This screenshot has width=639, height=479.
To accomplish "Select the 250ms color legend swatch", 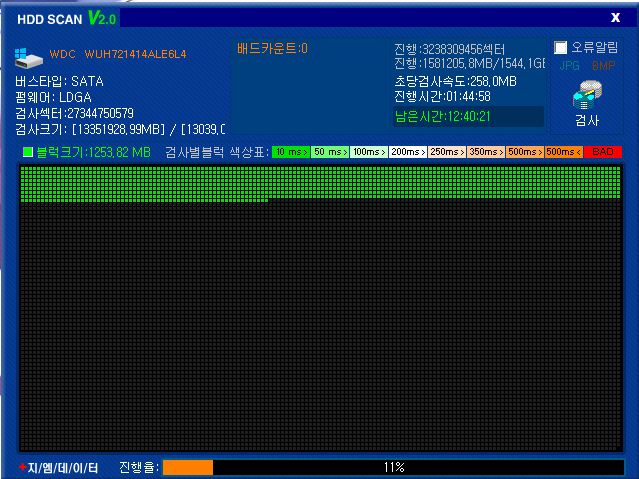I will 447,152.
